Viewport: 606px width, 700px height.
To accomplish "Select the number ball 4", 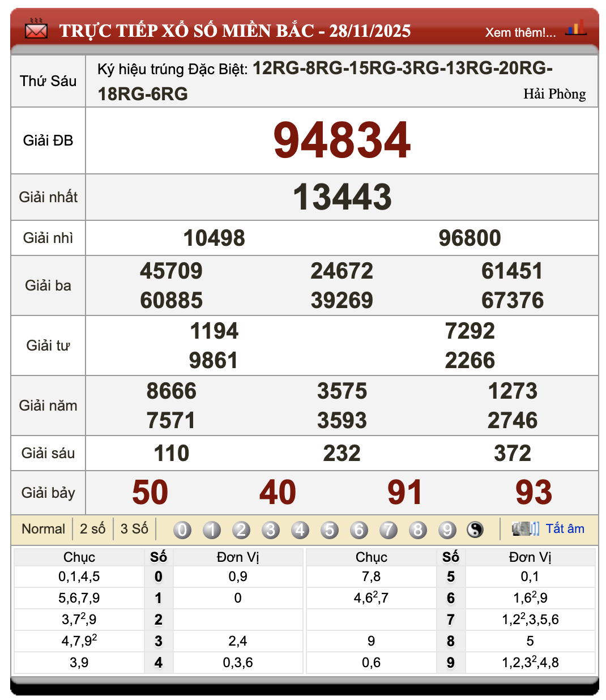I will click(300, 530).
